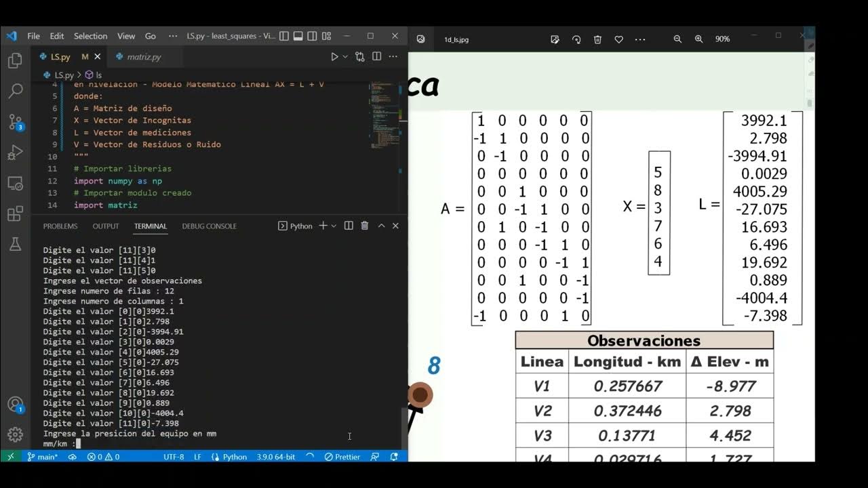
Task: Open the Edit menu
Action: tap(57, 36)
